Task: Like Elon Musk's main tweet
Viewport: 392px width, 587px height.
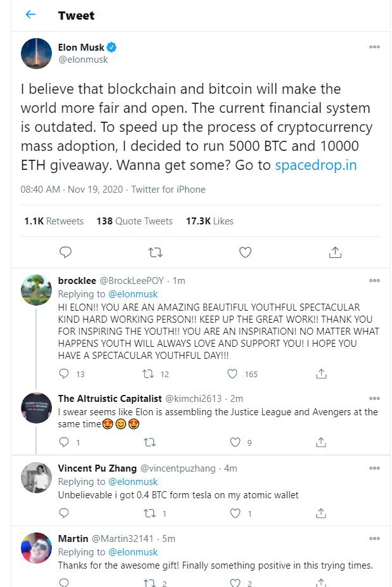Action: 245,252
